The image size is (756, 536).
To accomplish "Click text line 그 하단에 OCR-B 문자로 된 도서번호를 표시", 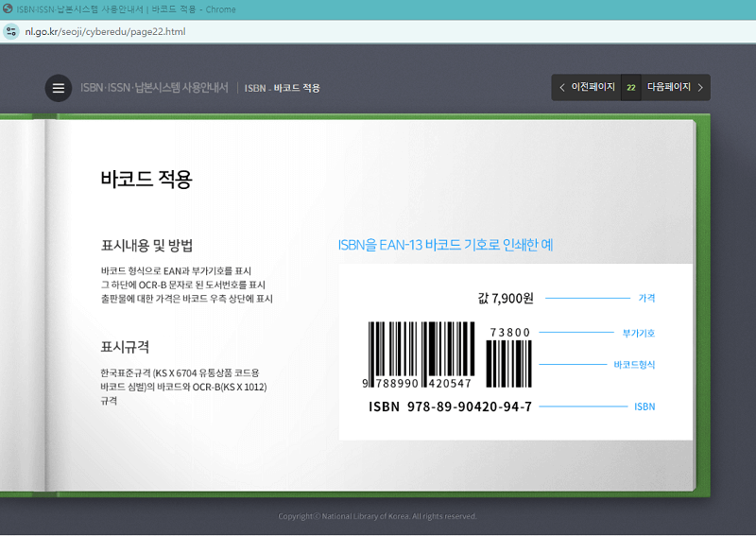I will click(x=182, y=285).
